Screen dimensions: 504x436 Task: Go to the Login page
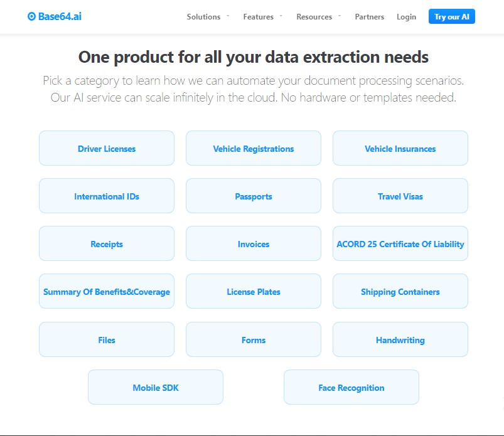pyautogui.click(x=406, y=17)
